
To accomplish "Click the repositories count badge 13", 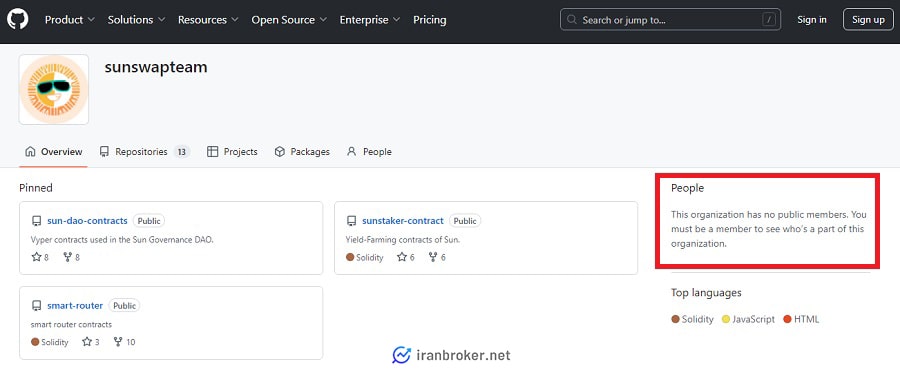I will pyautogui.click(x=182, y=152).
